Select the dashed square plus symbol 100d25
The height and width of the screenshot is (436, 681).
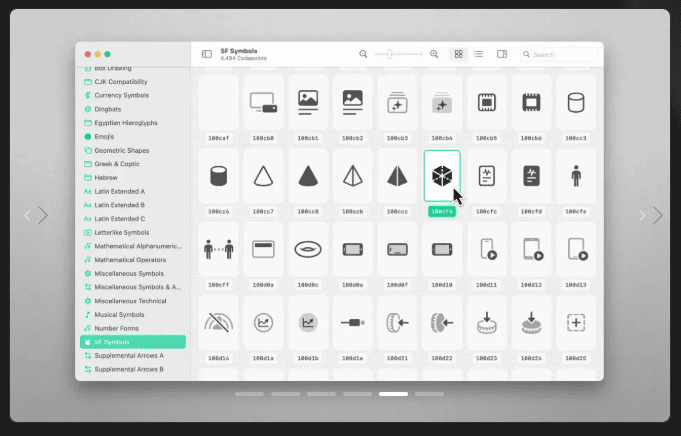(x=576, y=323)
